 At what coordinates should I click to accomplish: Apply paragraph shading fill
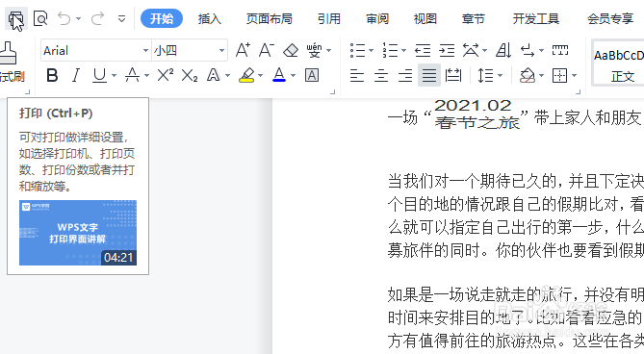click(528, 75)
